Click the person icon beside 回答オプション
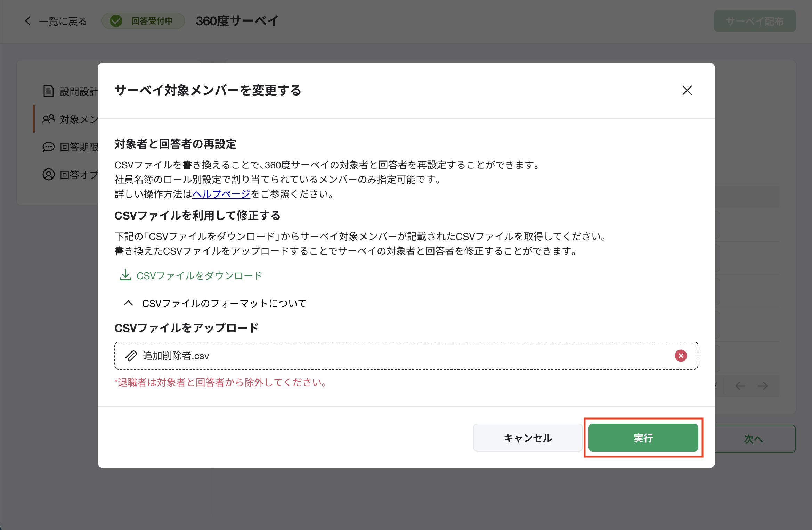Screen dimensions: 812x530 point(48,175)
